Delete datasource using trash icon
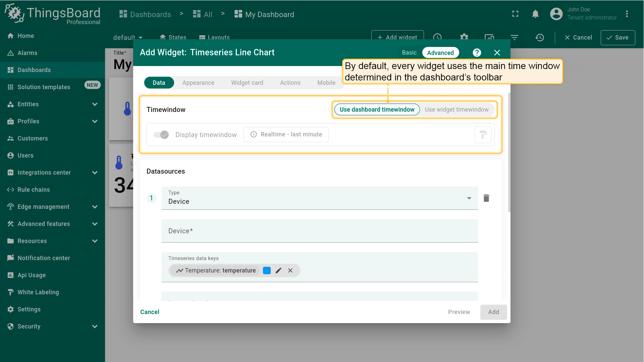 tap(486, 198)
